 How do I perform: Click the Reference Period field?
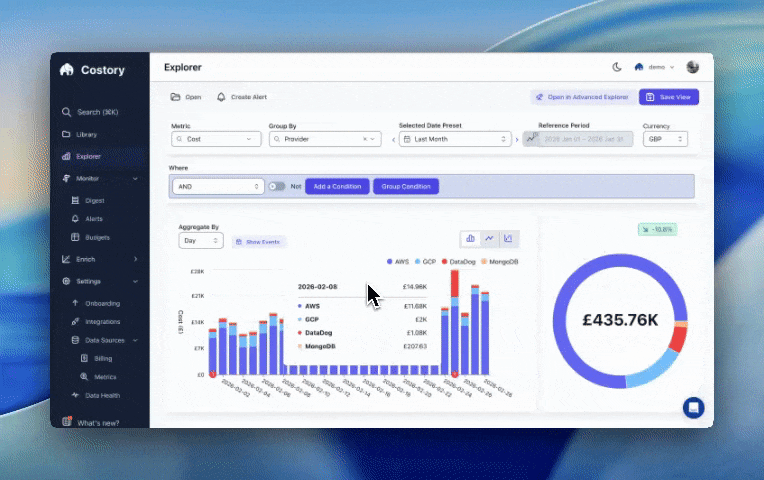(578, 139)
